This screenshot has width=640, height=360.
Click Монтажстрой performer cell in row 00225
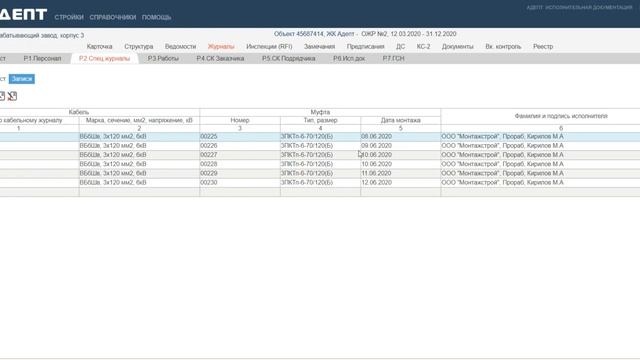pos(540,136)
